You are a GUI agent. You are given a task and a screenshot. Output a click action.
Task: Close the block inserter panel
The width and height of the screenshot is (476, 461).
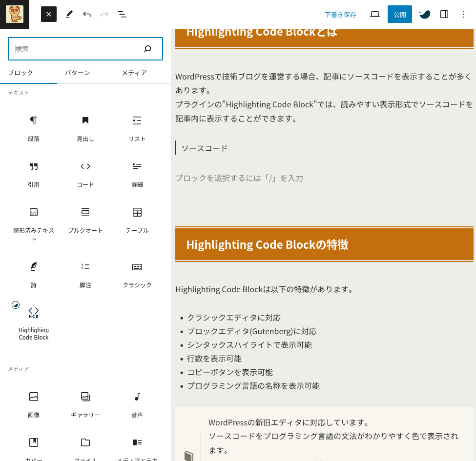(49, 14)
